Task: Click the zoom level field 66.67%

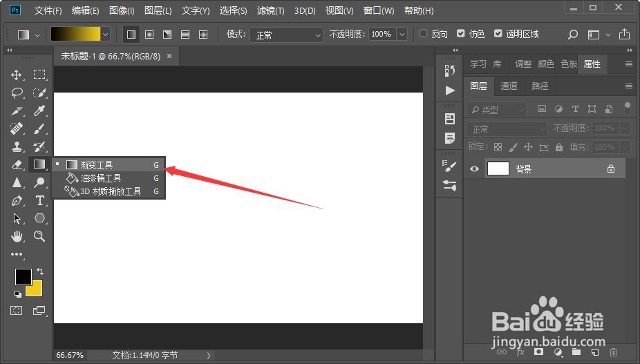Action: [70, 356]
